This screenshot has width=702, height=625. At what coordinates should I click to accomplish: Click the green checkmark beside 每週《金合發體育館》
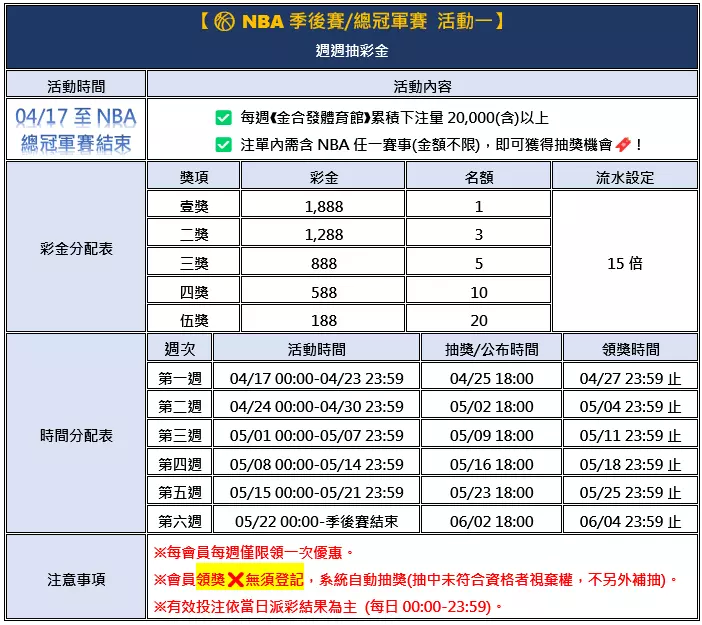click(223, 118)
